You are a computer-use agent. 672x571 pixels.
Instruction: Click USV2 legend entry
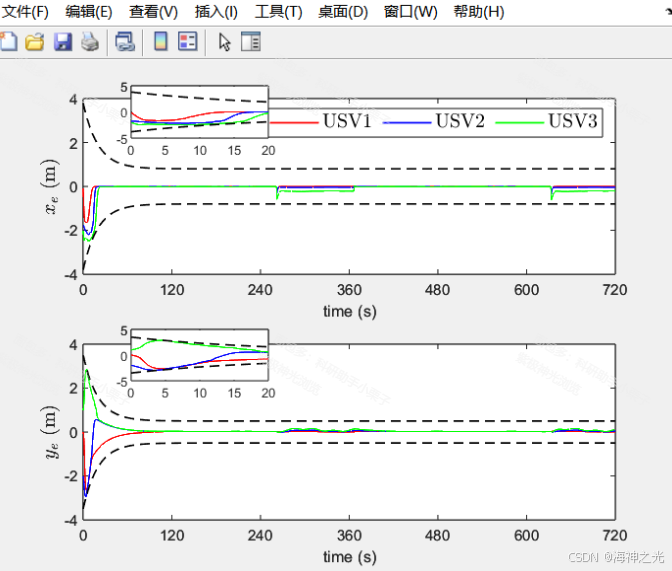click(460, 121)
